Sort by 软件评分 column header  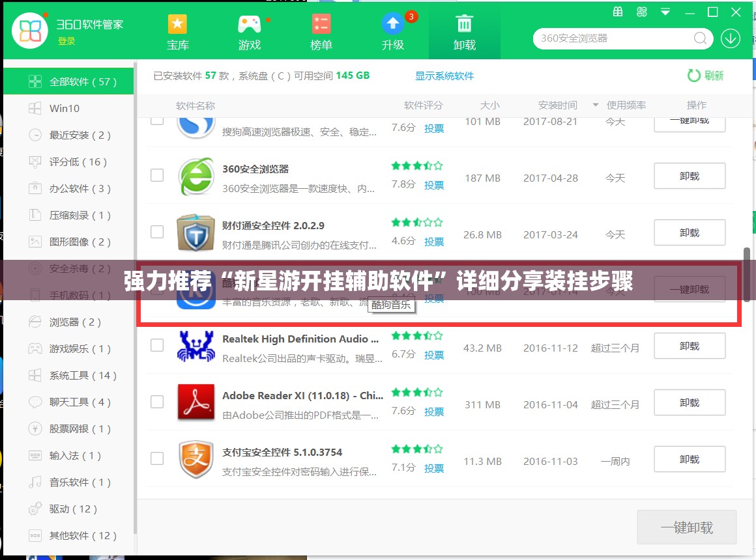(x=423, y=105)
